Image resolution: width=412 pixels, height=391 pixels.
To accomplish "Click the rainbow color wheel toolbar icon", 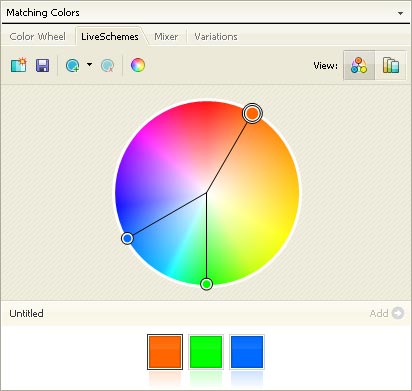I will tap(138, 65).
